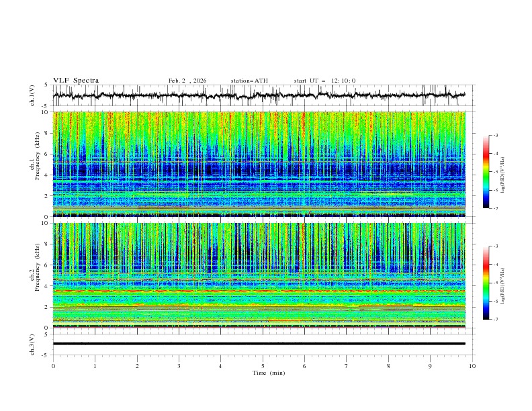Viewport: 532px width, 411px height.
Task: Click the ch.1 voltage waveform trace
Action: (x=259, y=95)
